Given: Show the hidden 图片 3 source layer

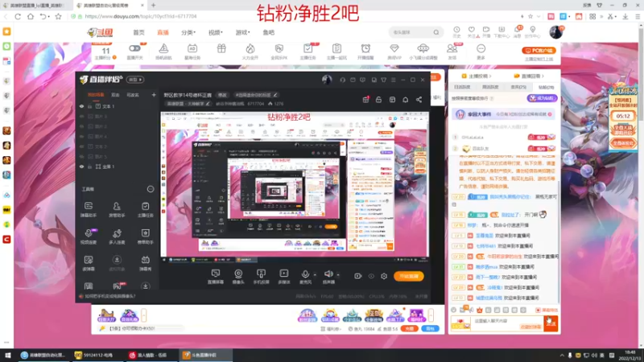Looking at the screenshot, I should coord(82,117).
